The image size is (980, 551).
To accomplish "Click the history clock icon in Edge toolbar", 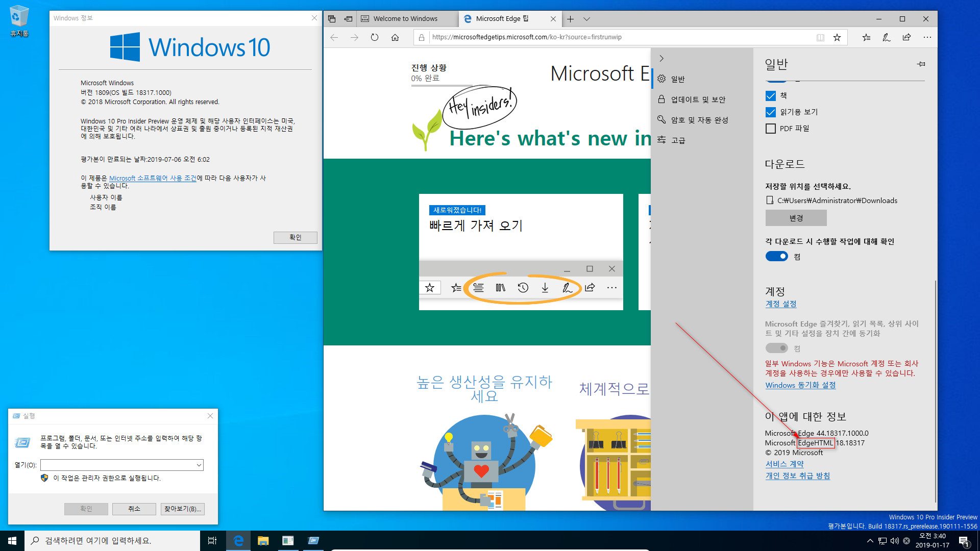I will point(522,288).
